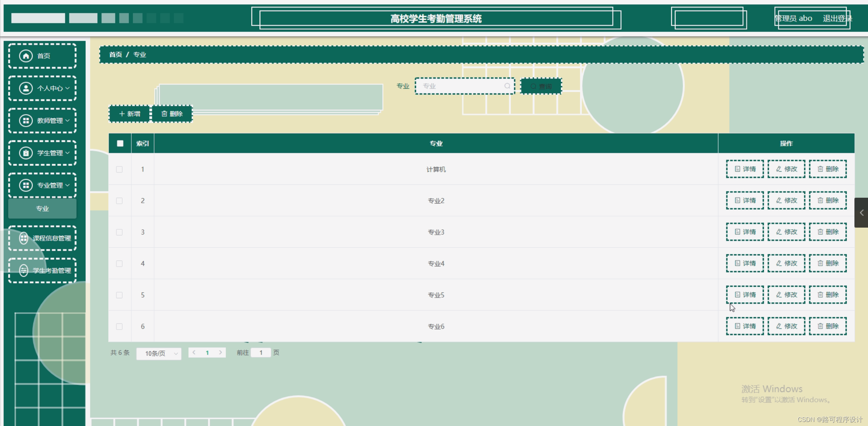The width and height of the screenshot is (868, 426).
Task: Click the grid icon beside 教师管理
Action: [26, 121]
